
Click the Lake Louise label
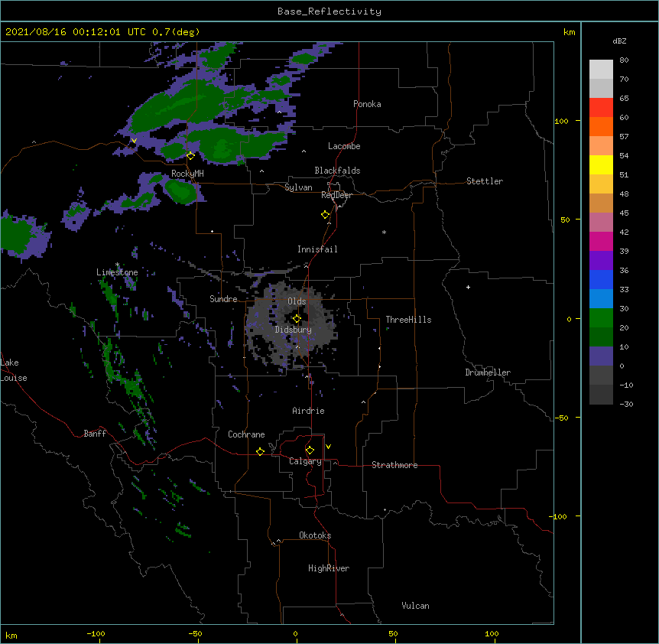pyautogui.click(x=12, y=370)
